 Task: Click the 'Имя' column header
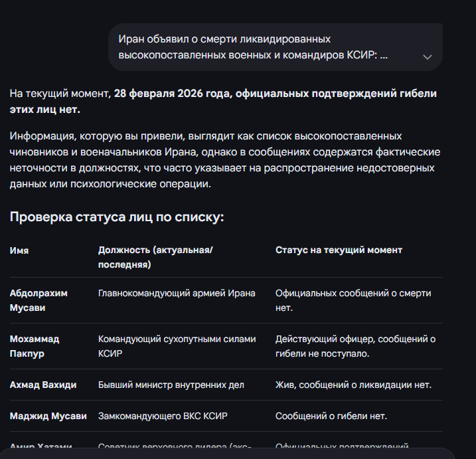click(19, 250)
